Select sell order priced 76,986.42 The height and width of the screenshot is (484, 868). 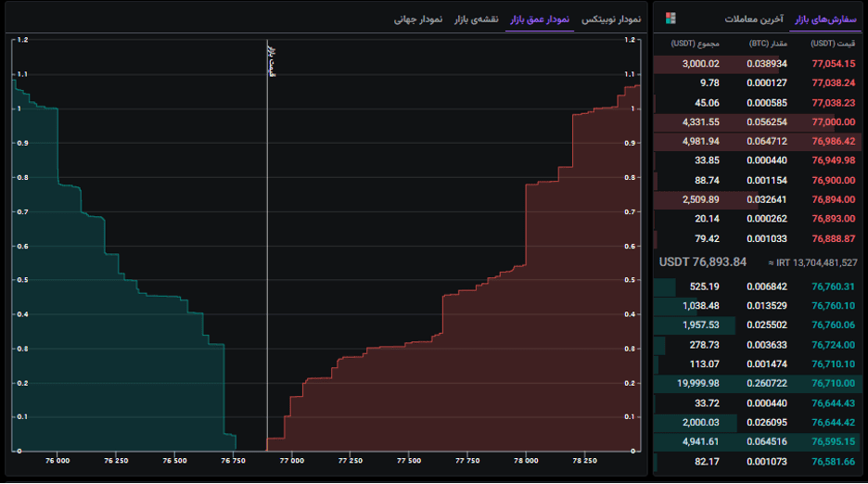[x=758, y=141]
